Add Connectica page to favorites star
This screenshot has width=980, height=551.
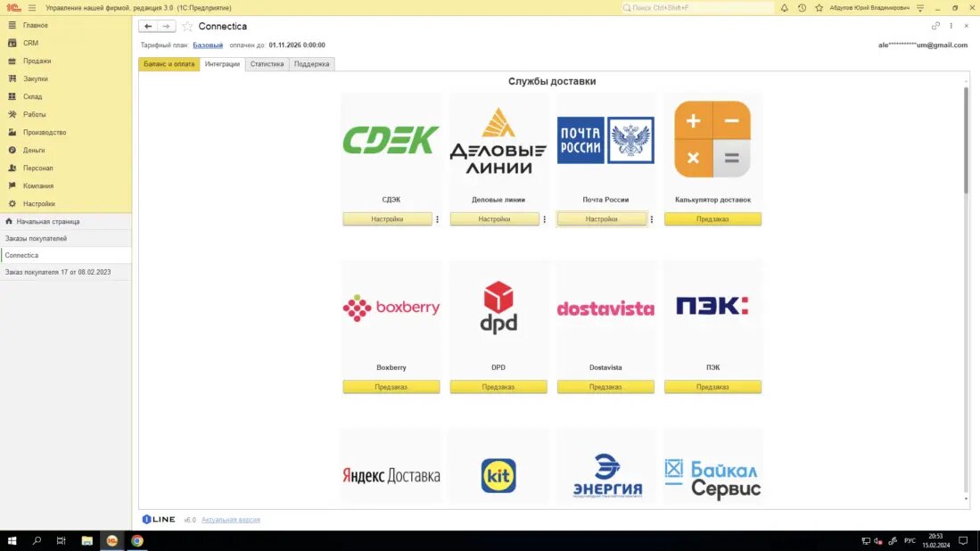click(187, 26)
